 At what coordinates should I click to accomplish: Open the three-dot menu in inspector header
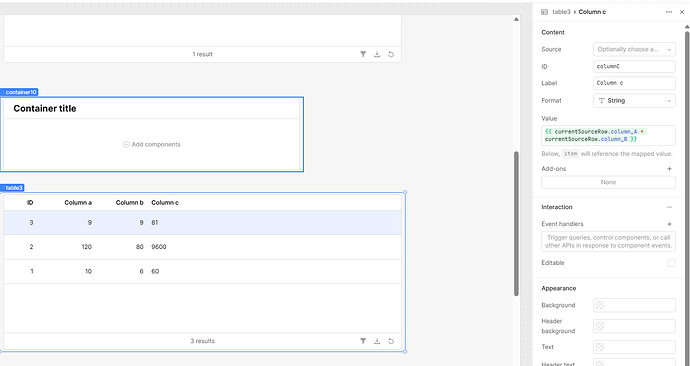669,12
